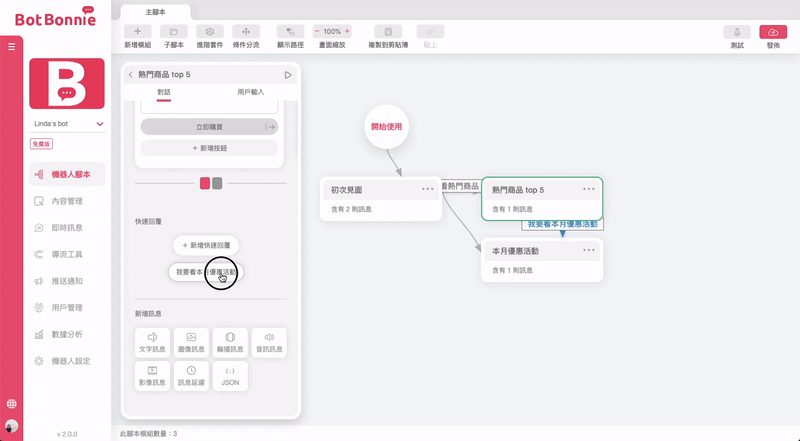Viewport: 800px width, 441px height.
Task: Toggle the Show Path (顯示路徑) tool
Action: tap(290, 32)
